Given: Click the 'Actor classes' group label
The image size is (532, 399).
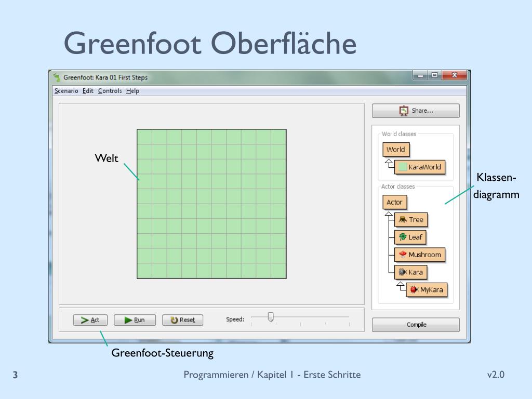Looking at the screenshot, I should tap(398, 187).
